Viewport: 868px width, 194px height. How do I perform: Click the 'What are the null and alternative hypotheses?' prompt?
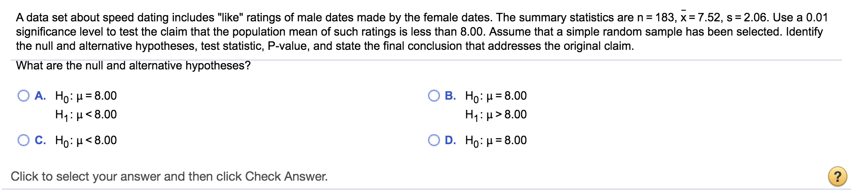click(133, 66)
